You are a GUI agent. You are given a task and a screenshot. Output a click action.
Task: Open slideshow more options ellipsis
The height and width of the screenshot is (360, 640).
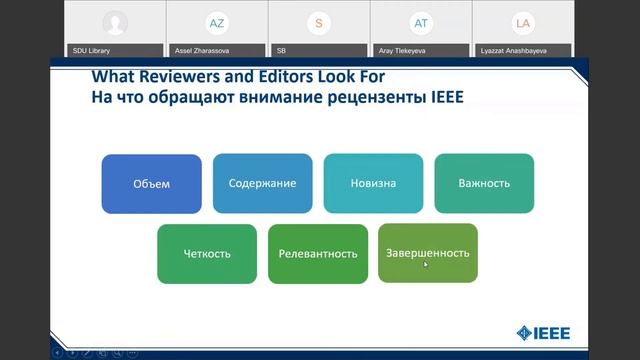pyautogui.click(x=132, y=352)
